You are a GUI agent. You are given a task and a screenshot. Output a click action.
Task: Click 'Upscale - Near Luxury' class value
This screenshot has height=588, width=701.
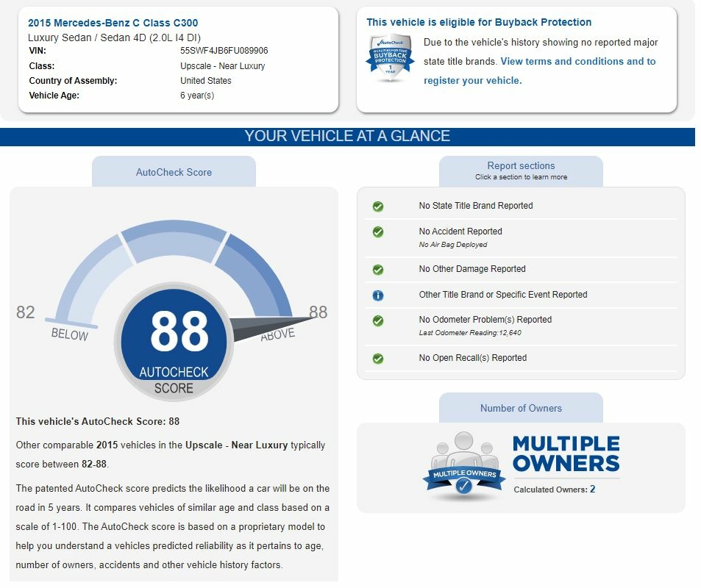tap(223, 65)
